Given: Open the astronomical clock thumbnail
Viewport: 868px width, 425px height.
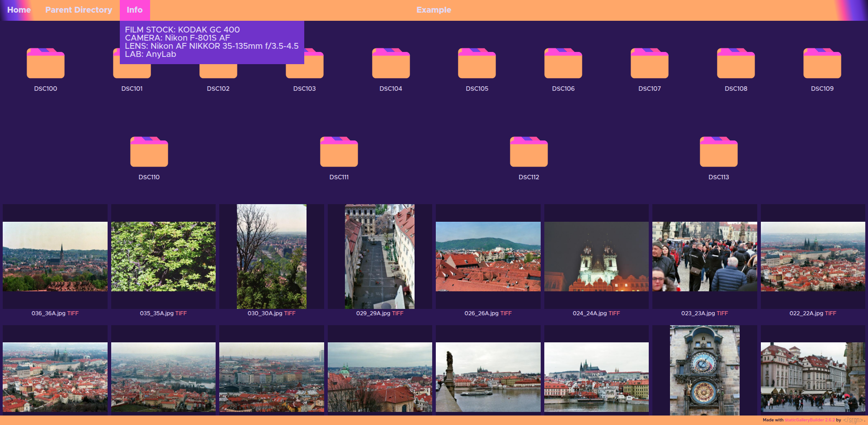Looking at the screenshot, I should 704,370.
